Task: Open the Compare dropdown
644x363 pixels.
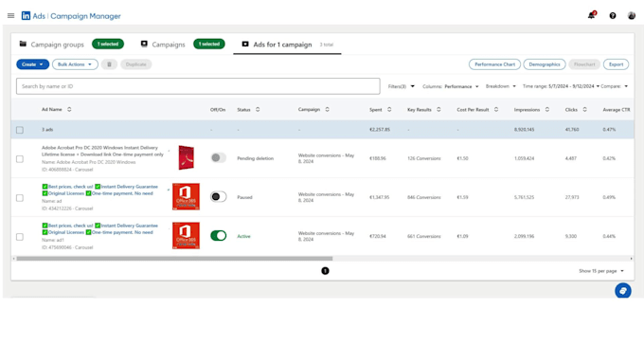Action: tap(615, 86)
